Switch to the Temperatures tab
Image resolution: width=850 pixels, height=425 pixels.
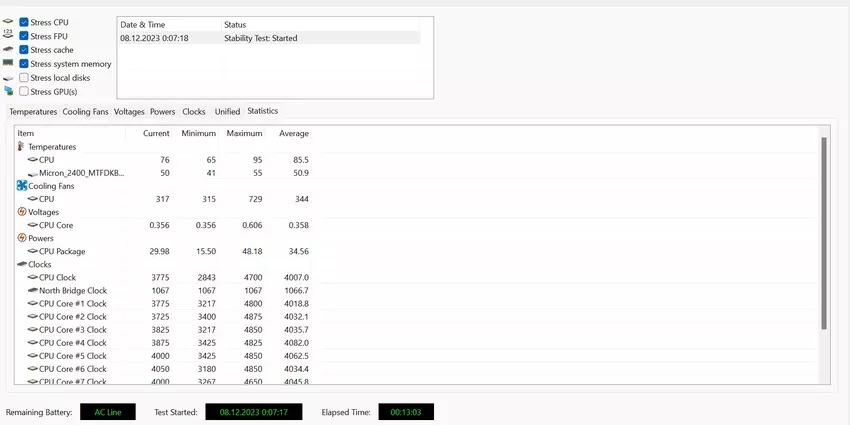tap(33, 112)
